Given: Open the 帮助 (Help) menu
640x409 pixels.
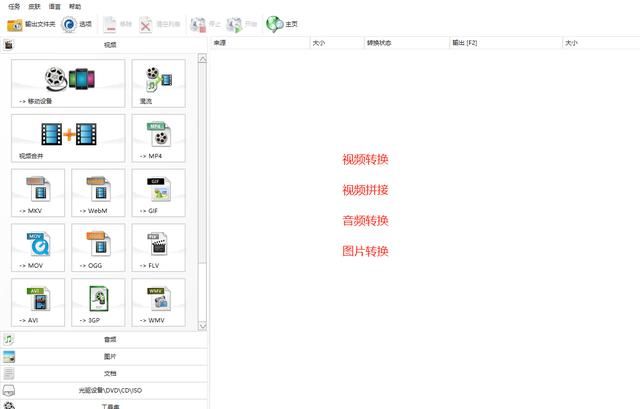Looking at the screenshot, I should [75, 6].
